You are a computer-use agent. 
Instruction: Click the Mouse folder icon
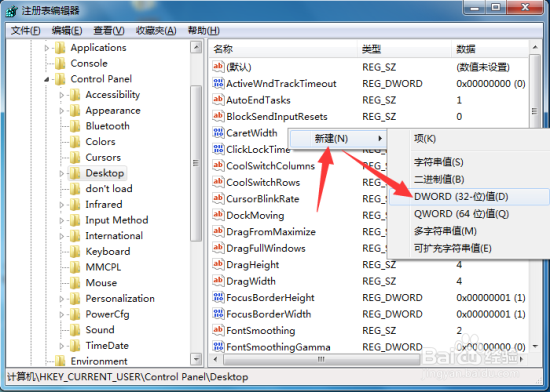tap(75, 283)
